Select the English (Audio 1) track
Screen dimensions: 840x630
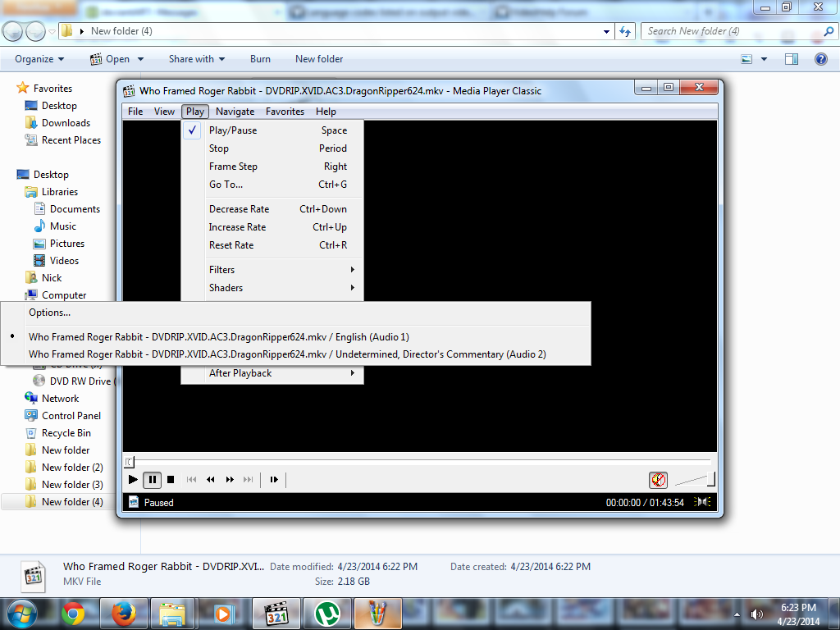point(295,337)
